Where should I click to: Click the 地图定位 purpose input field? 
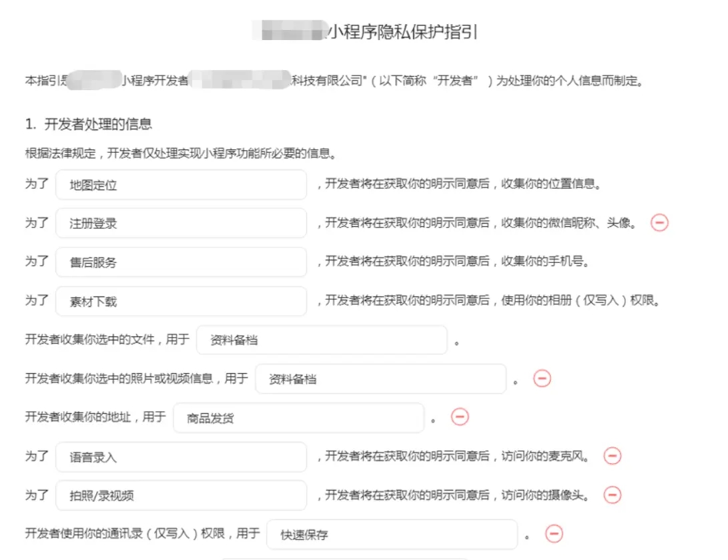click(x=181, y=185)
